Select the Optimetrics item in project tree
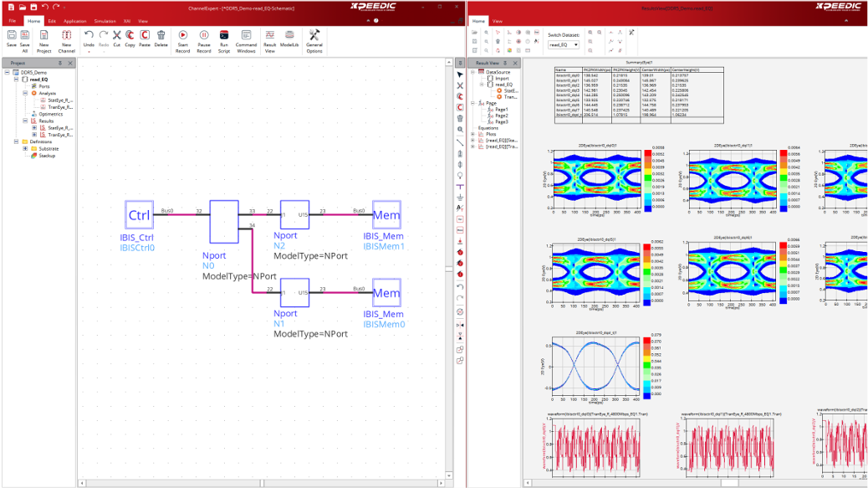 (x=50, y=114)
